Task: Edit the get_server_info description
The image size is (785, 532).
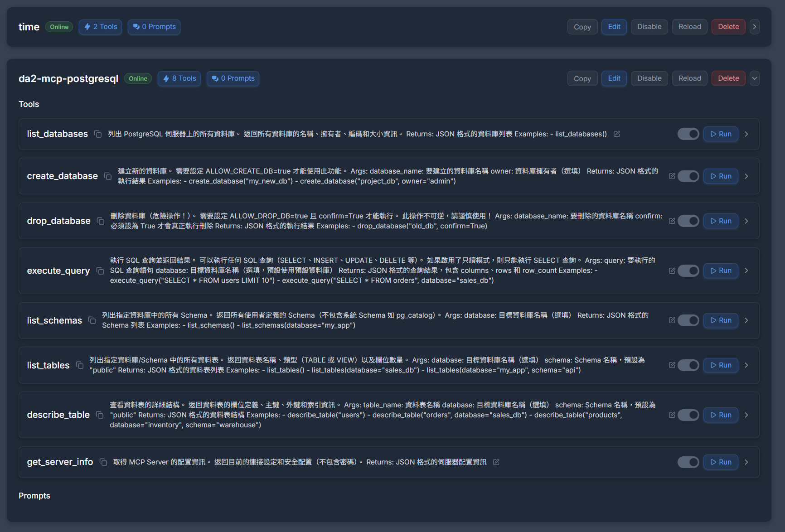Action: (x=496, y=462)
